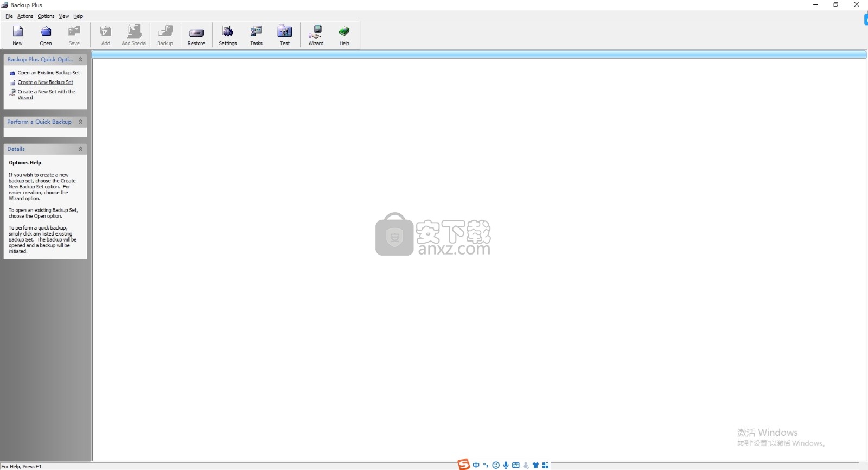Open Settings from the toolbar
The image size is (868, 470).
(x=228, y=35)
